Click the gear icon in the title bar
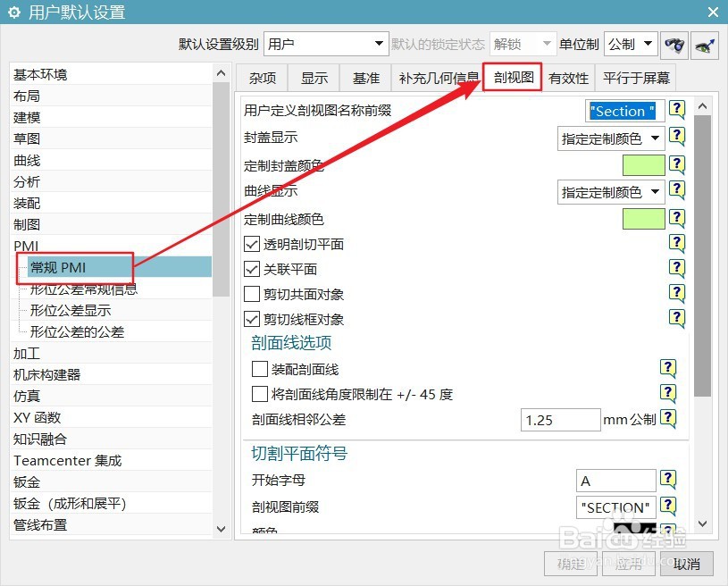 [x=14, y=13]
